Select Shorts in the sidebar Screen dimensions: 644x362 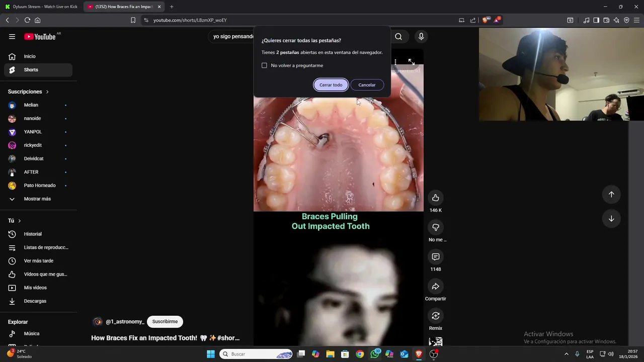point(38,70)
